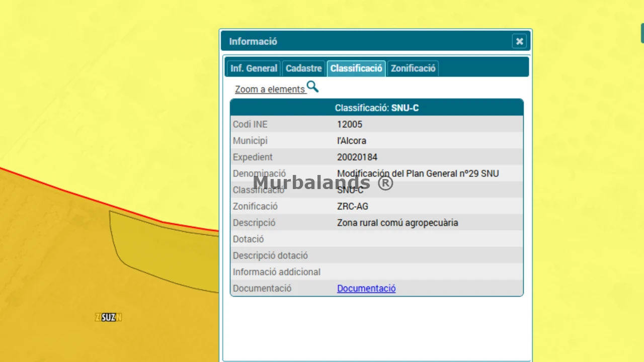This screenshot has height=362, width=644.
Task: Click Zona rural comú agropecuària description
Action: 397,223
